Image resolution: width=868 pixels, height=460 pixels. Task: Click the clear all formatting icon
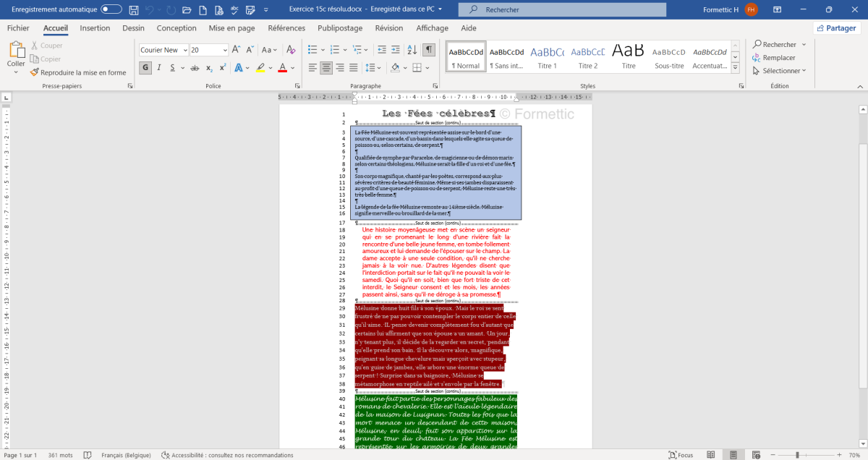pyautogui.click(x=291, y=50)
